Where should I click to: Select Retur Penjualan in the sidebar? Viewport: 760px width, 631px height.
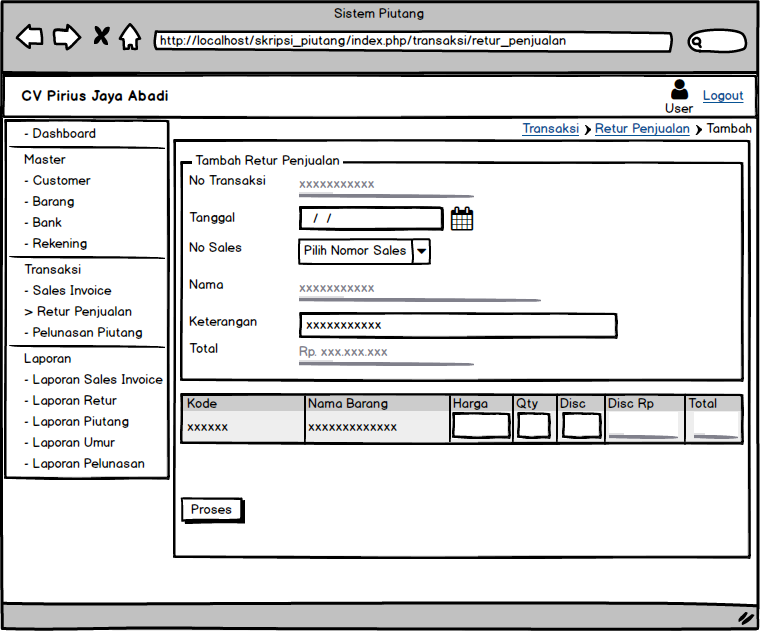[x=78, y=311]
